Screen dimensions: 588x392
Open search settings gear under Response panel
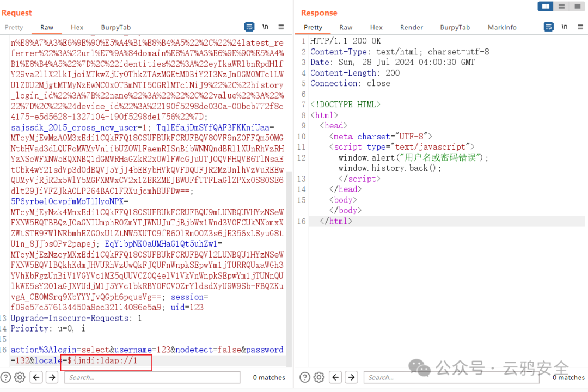click(318, 377)
